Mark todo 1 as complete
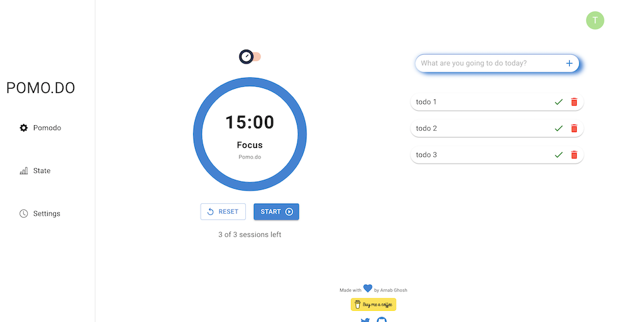The image size is (644, 322). [x=558, y=102]
